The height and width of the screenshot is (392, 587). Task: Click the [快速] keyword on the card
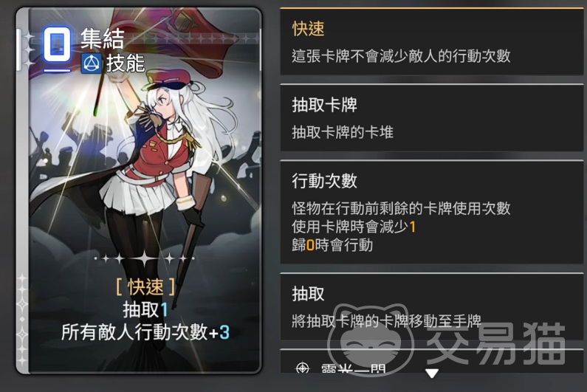(145, 286)
